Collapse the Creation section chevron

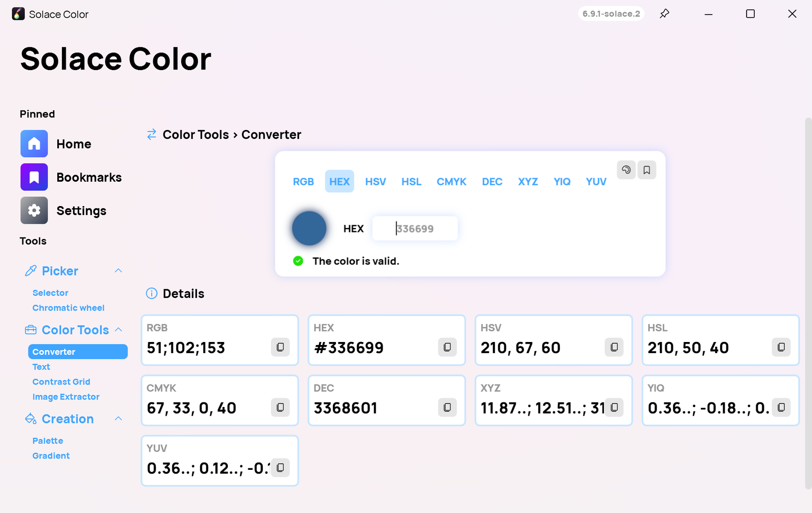pyautogui.click(x=118, y=419)
